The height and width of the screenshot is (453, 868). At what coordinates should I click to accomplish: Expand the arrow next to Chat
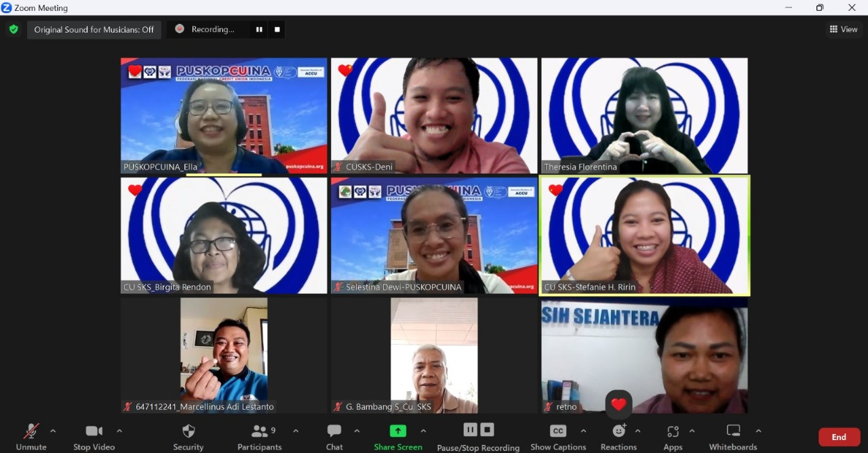pos(357,431)
